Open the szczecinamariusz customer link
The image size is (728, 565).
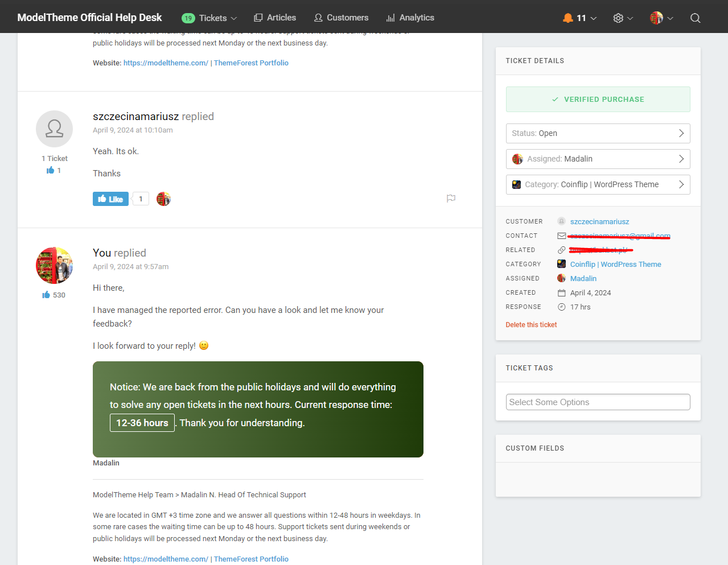[x=599, y=221]
